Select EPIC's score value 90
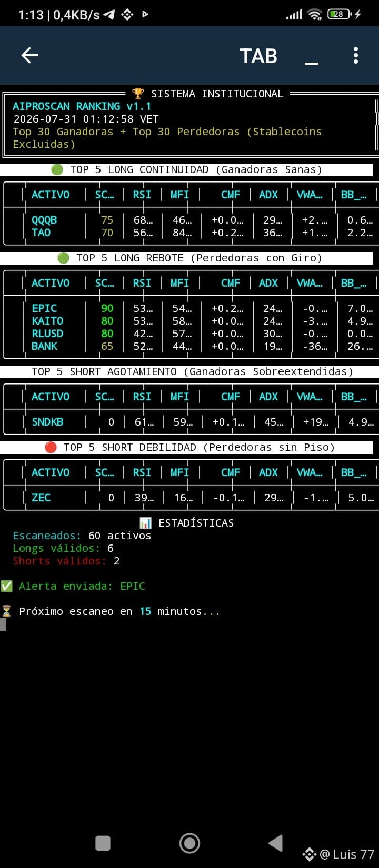The height and width of the screenshot is (868, 379). [107, 308]
